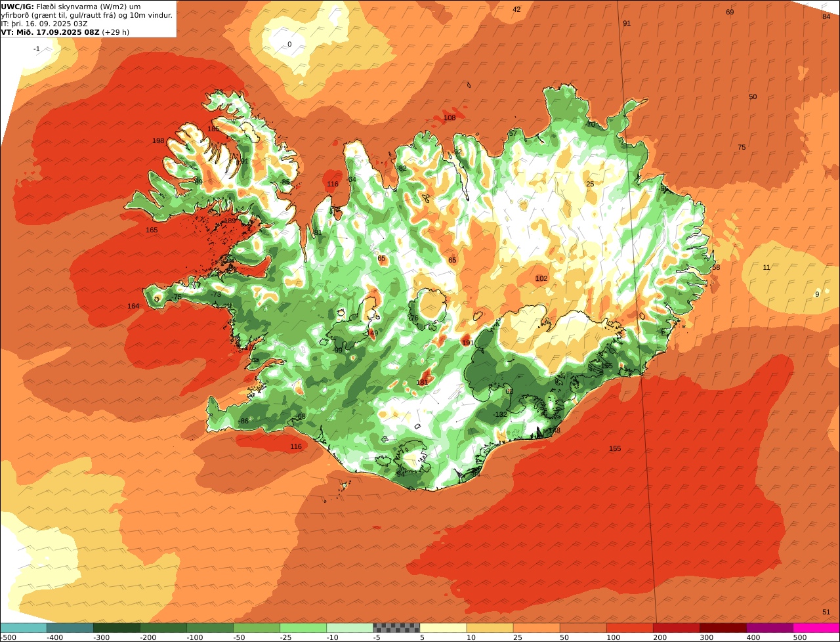Screen dimensions: 840x642
Task: Click the map value '99' in southwest Iceland
Action: pyautogui.click(x=338, y=351)
